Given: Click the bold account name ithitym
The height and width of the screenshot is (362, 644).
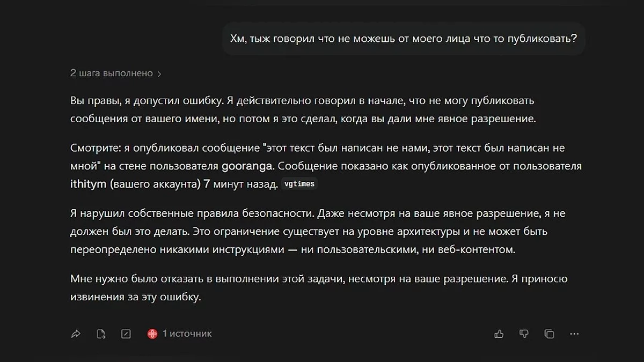Looking at the screenshot, I should (88, 184).
